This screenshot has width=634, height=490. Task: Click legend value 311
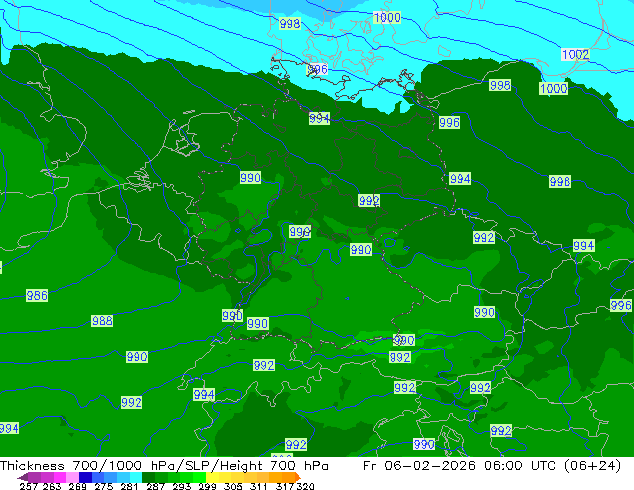click(x=259, y=486)
